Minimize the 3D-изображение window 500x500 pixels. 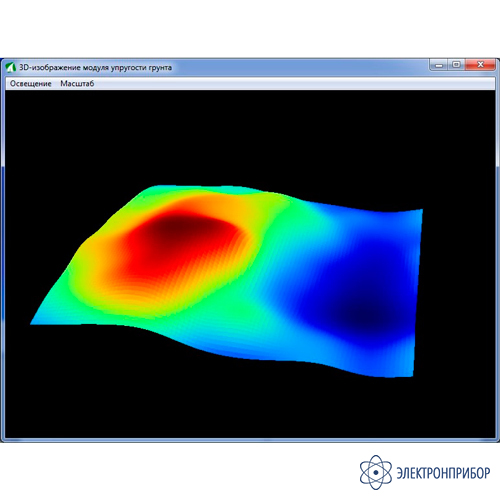coord(439,65)
